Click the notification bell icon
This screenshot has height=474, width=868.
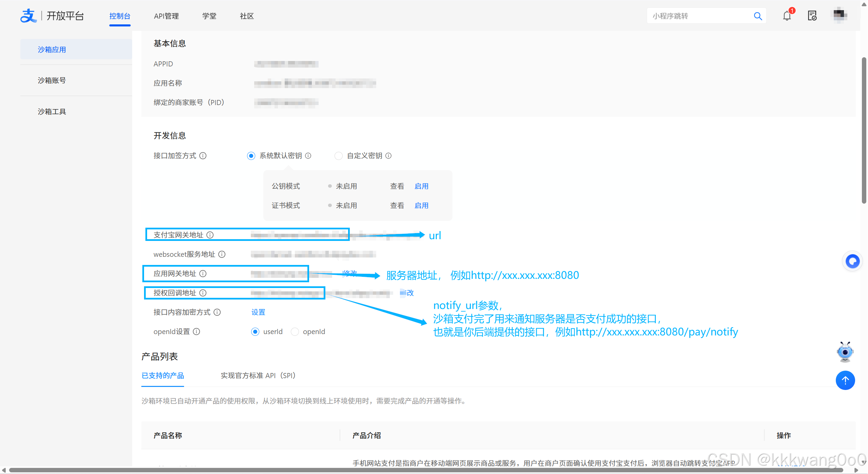tap(787, 16)
